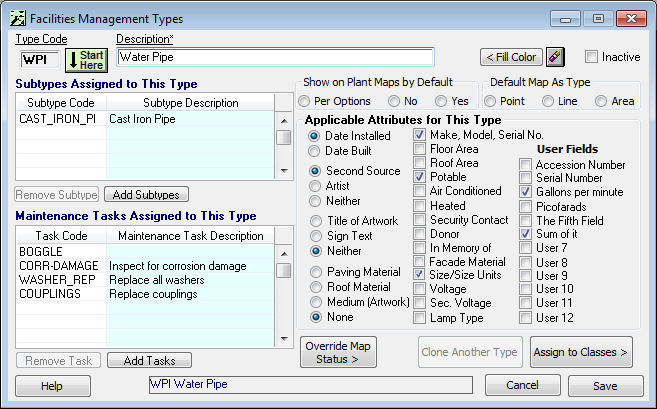The width and height of the screenshot is (657, 409).
Task: Uncheck Make, Model, Serial No. checkbox
Action: (x=419, y=135)
